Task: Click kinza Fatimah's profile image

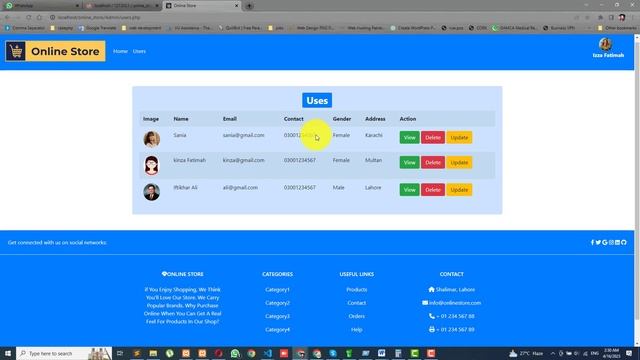Action: click(x=151, y=165)
